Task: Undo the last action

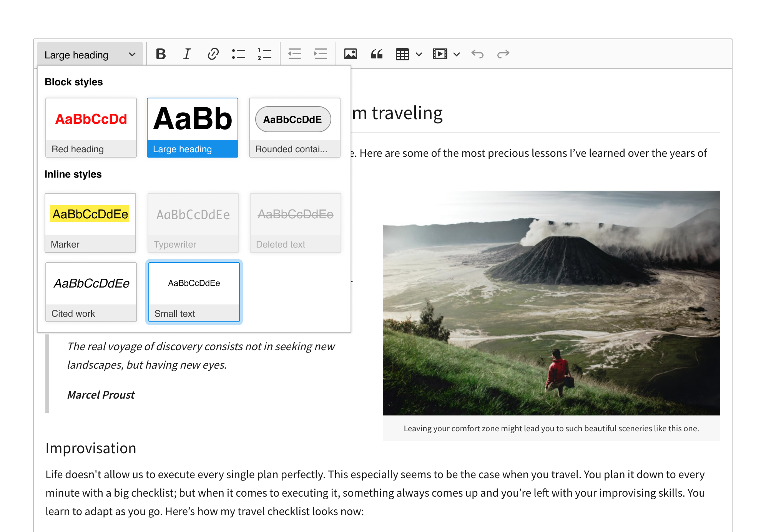Action: (478, 54)
